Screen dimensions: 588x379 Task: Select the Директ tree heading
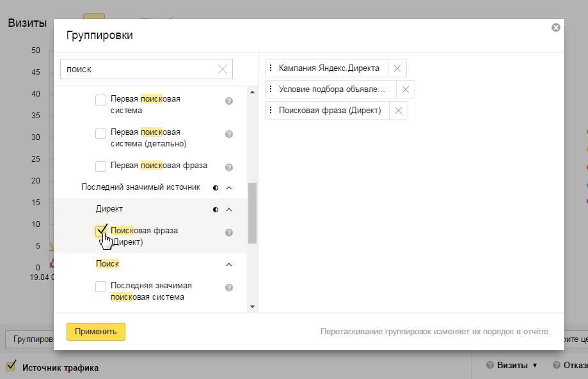[109, 208]
